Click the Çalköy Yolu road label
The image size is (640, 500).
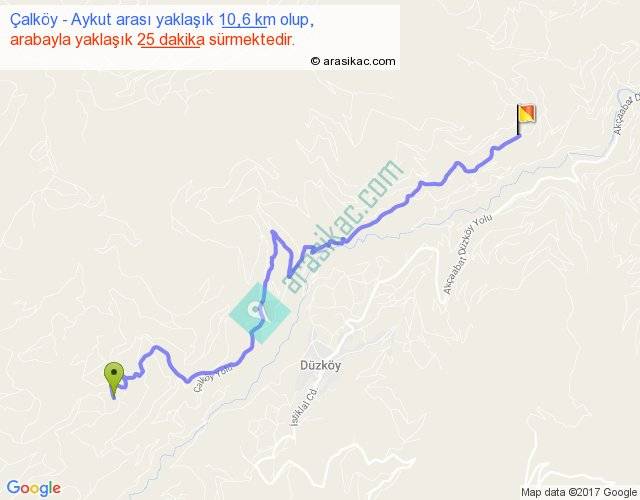pos(212,378)
